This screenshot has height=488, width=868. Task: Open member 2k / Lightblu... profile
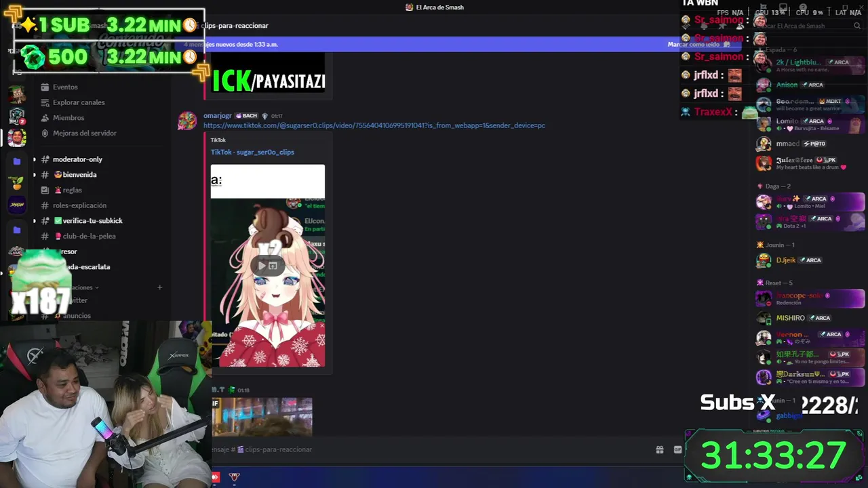[x=810, y=66]
